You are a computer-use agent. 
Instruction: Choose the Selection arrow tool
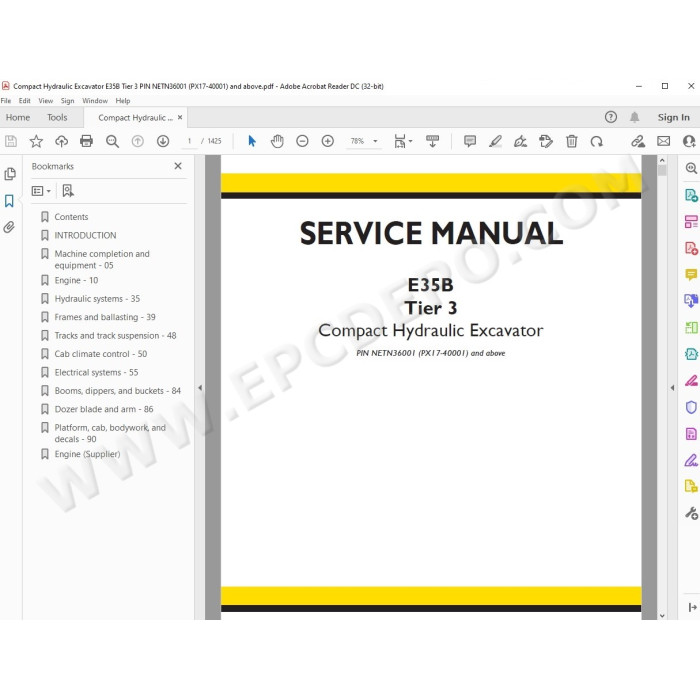(252, 142)
